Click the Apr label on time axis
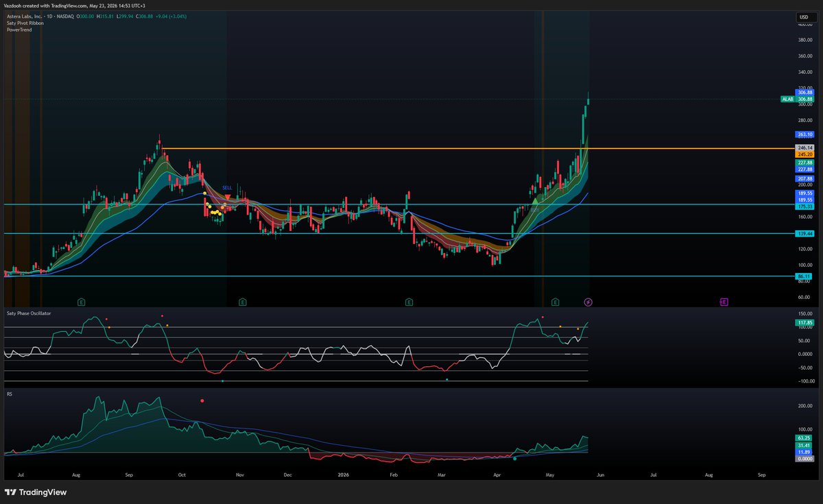The image size is (823, 504). pyautogui.click(x=497, y=474)
